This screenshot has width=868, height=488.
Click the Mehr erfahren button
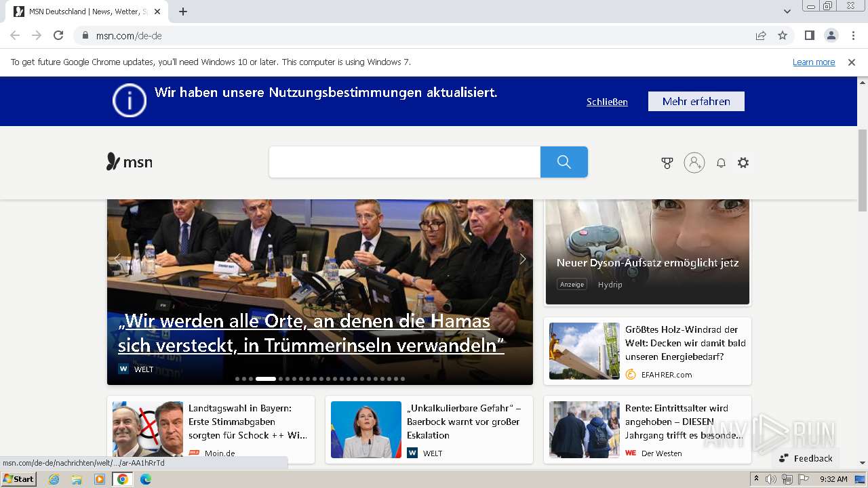(696, 101)
